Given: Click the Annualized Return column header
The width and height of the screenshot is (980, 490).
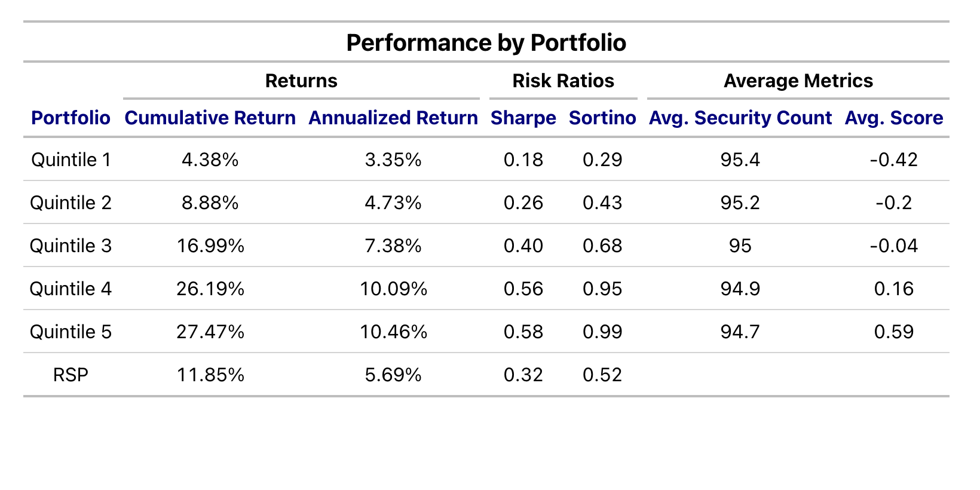Looking at the screenshot, I should coord(393,118).
